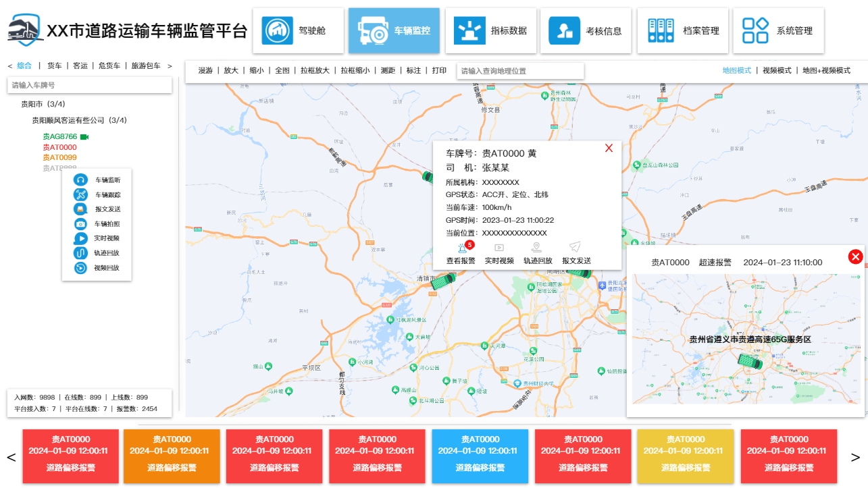Viewport: 868px width, 488px height.
Task: Click 实时视频 play icon in context menu
Action: [x=80, y=238]
